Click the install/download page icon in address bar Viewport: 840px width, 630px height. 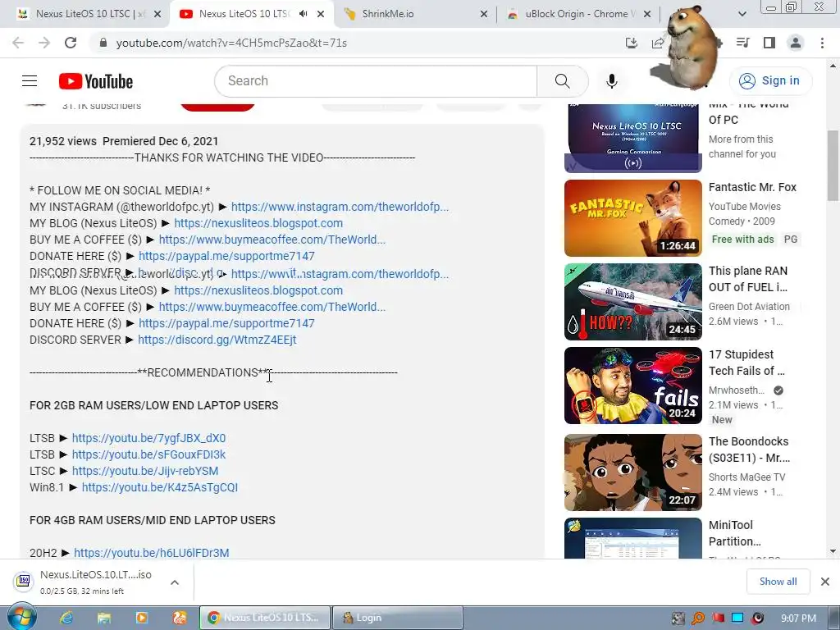pos(632,43)
